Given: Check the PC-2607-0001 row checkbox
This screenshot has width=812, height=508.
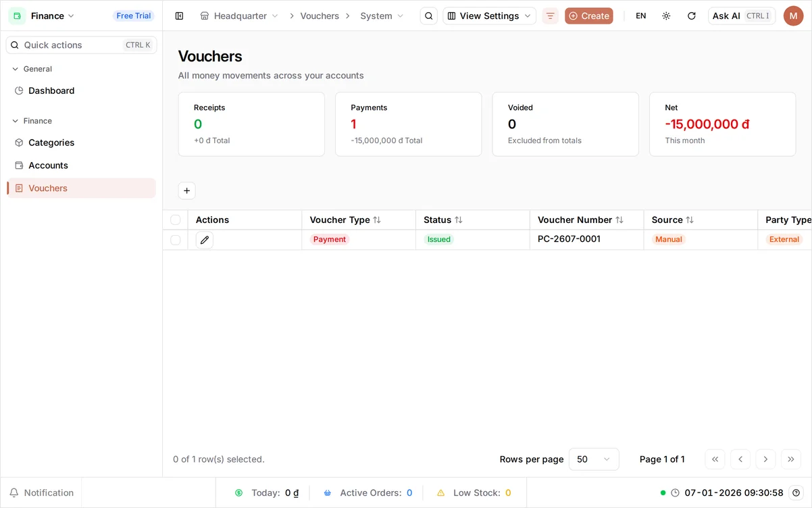Looking at the screenshot, I should [176, 240].
